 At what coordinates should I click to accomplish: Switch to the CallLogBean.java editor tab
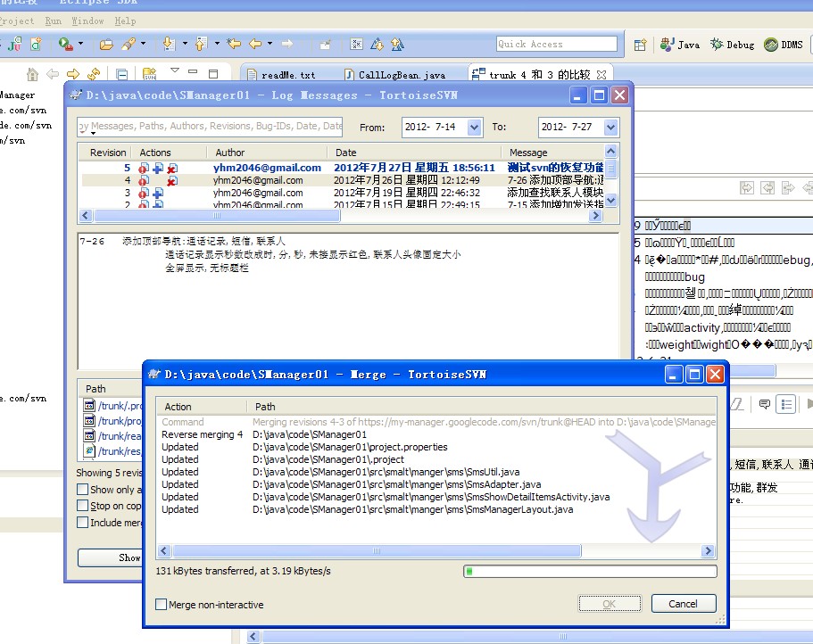click(395, 75)
